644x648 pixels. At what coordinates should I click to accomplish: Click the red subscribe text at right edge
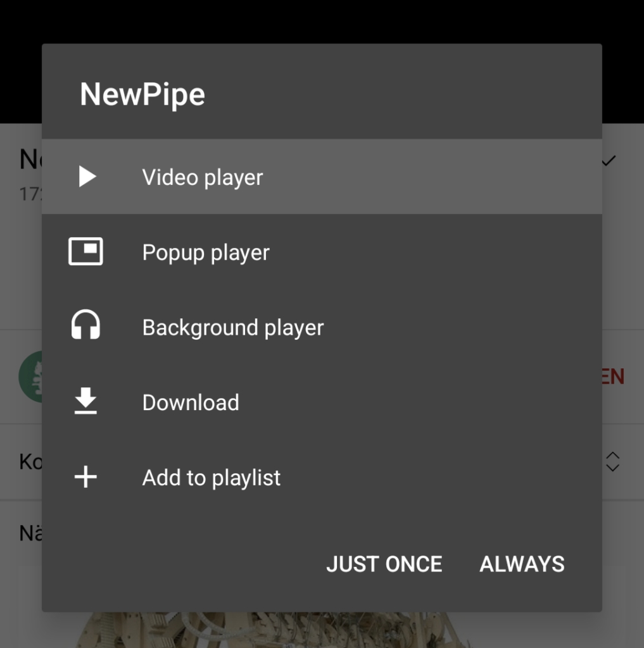point(613,377)
